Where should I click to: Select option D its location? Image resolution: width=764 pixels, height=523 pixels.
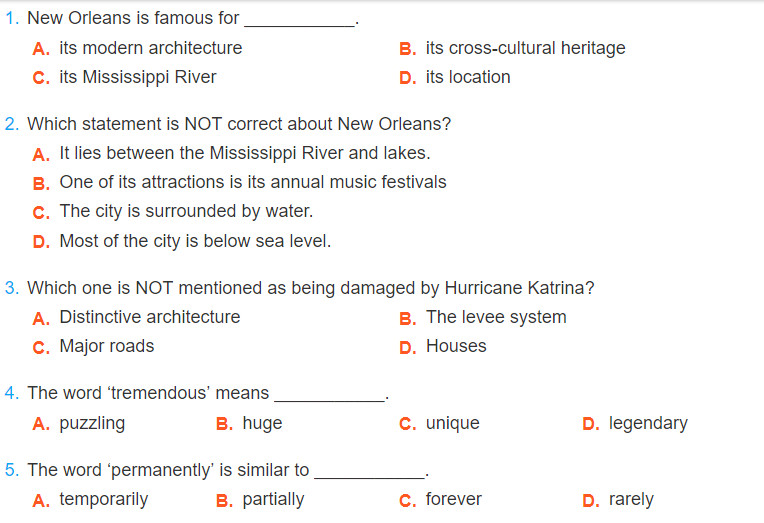click(455, 77)
